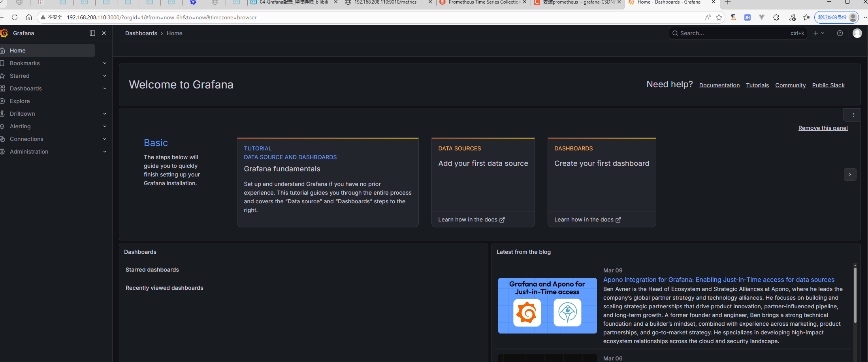Add this page to favorites star
Screen dimensions: 868x362
pos(719,17)
